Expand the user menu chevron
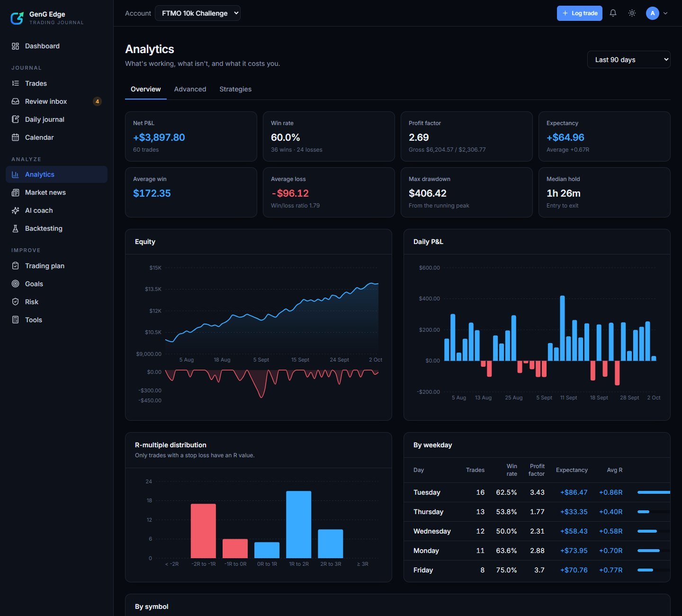682x616 pixels. tap(665, 13)
